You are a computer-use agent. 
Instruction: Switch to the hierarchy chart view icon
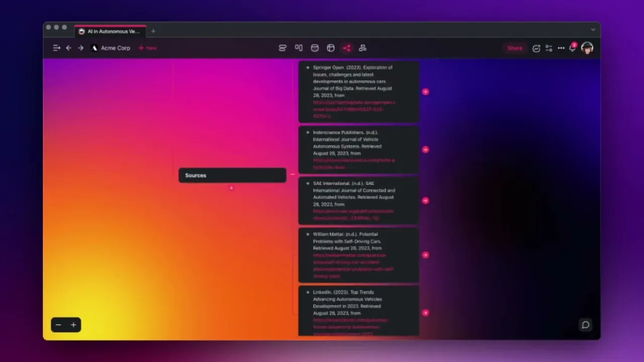click(x=363, y=48)
